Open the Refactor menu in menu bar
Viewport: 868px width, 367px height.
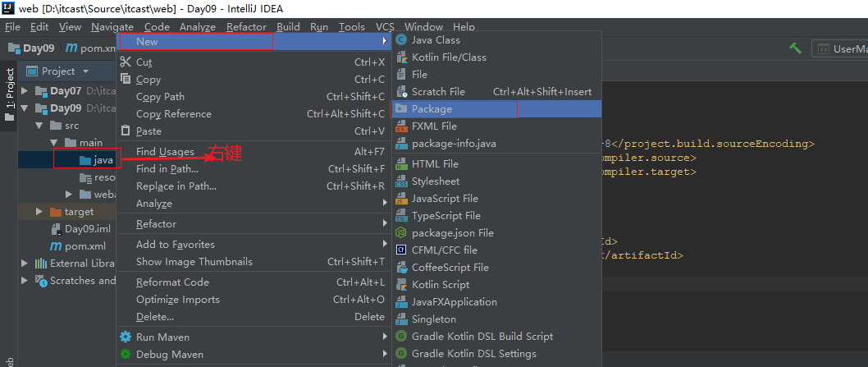pos(246,26)
